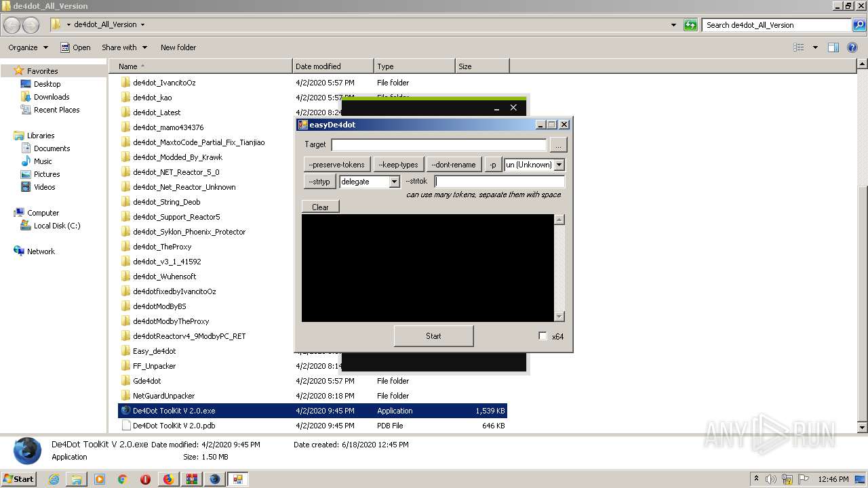
Task: Open the Share with menu
Action: point(124,47)
